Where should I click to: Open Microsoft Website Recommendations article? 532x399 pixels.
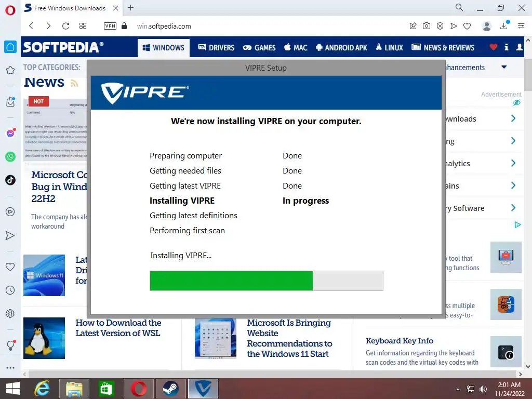coord(289,338)
